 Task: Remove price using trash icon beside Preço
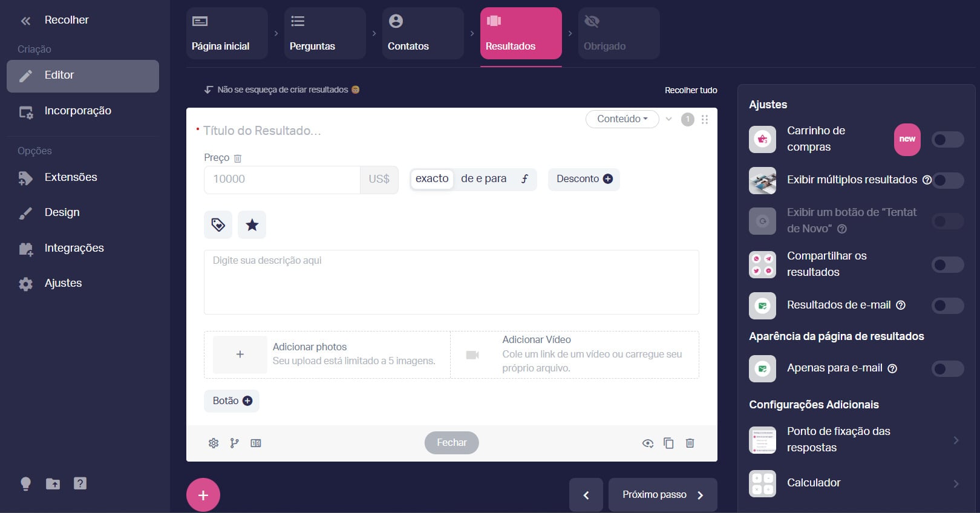238,158
